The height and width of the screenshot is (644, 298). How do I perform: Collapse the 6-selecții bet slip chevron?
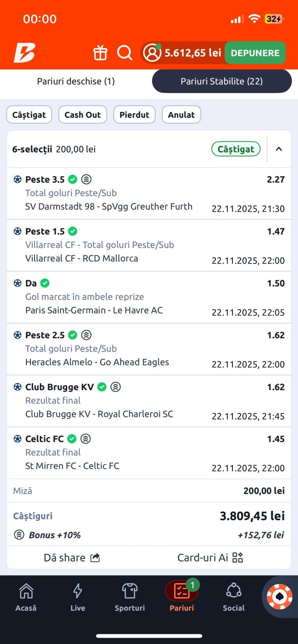tap(279, 149)
